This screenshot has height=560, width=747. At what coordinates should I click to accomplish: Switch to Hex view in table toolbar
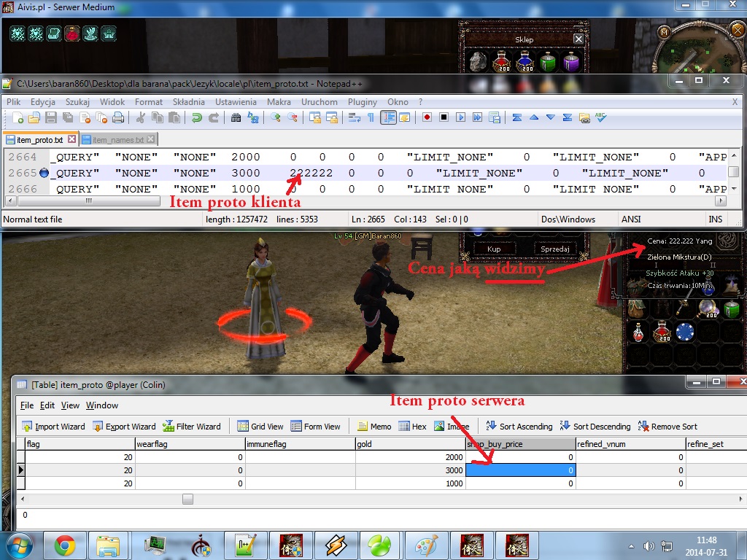412,426
